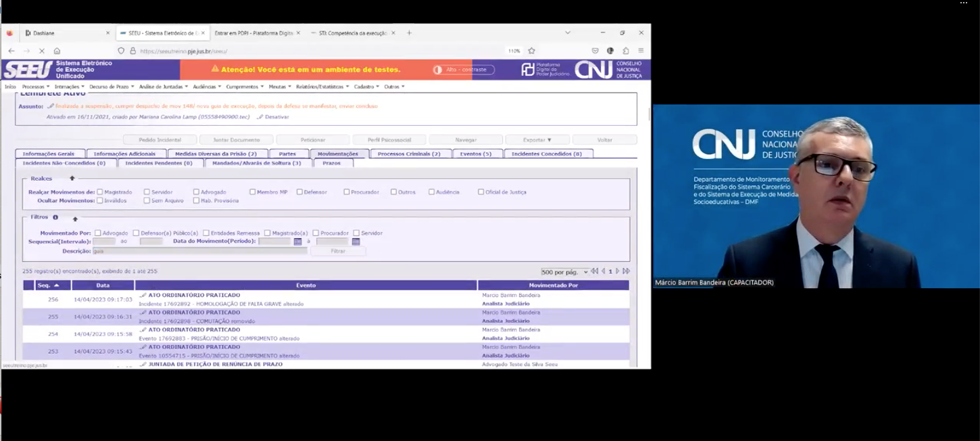
Task: Click pencil icon on row 255
Action: tap(143, 312)
